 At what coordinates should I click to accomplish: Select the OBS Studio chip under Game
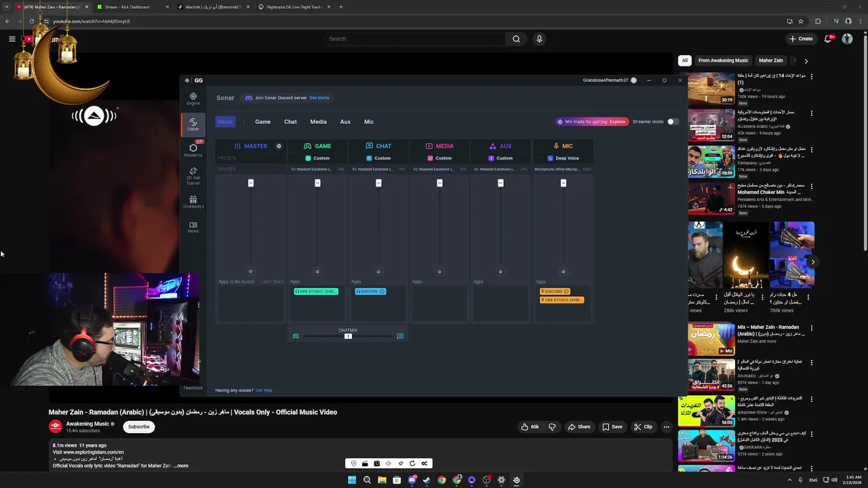[x=316, y=291]
